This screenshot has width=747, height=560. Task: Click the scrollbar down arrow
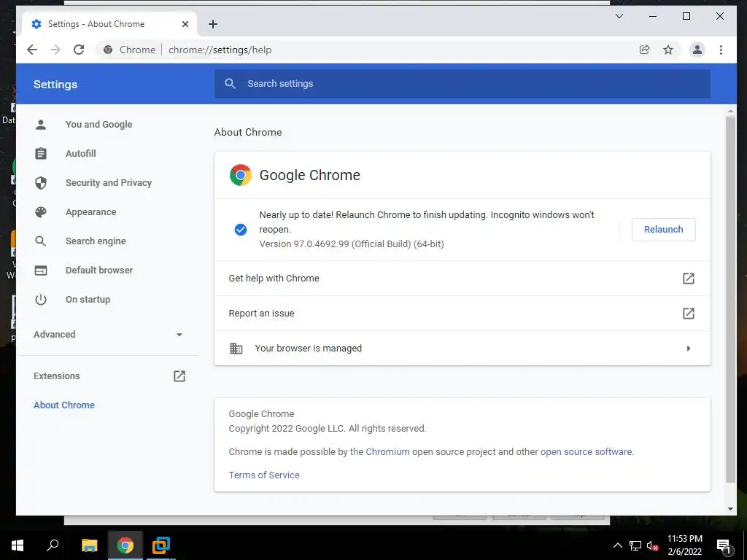pos(730,508)
